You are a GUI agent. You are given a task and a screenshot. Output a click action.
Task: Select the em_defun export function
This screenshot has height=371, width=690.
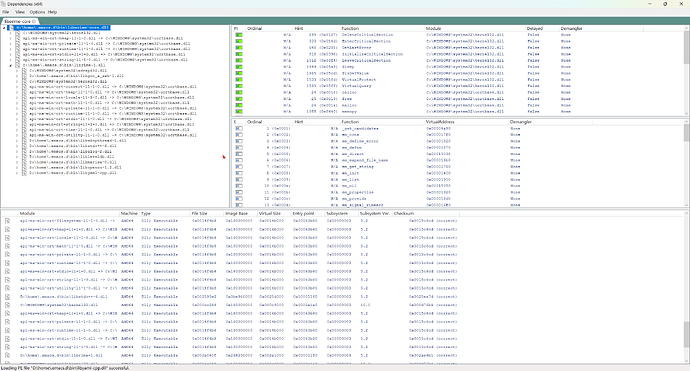tap(352, 147)
